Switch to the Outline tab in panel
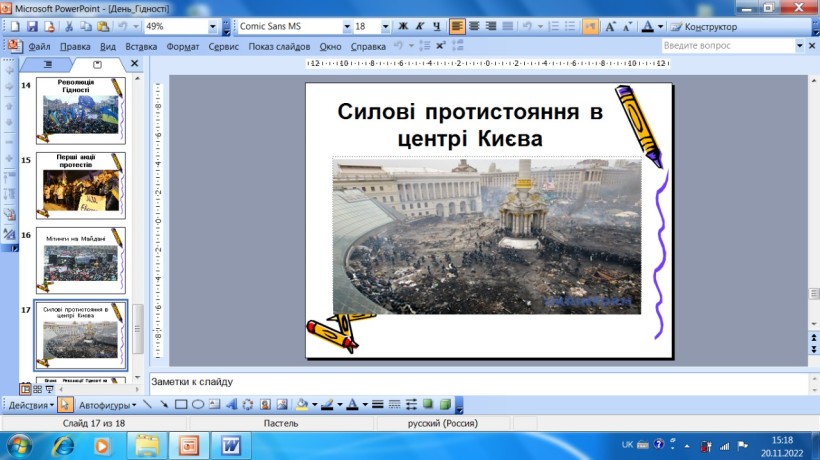The width and height of the screenshot is (820, 460). pos(48,64)
